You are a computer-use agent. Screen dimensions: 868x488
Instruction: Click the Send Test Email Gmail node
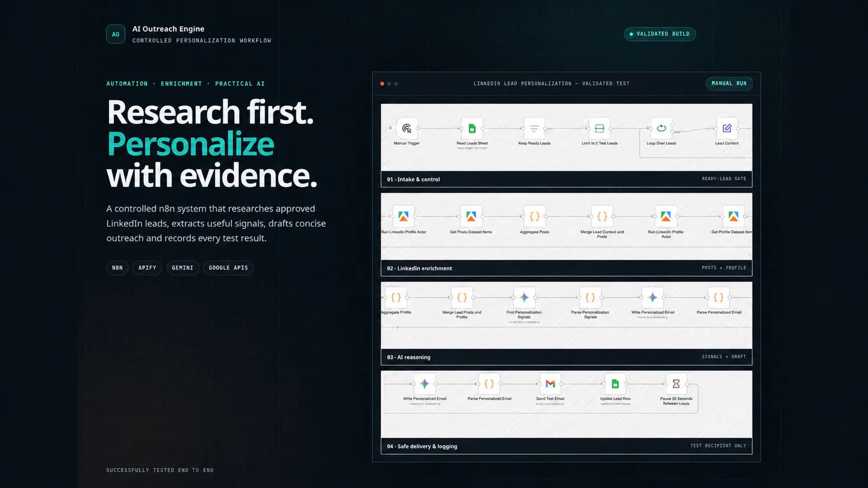tap(550, 384)
